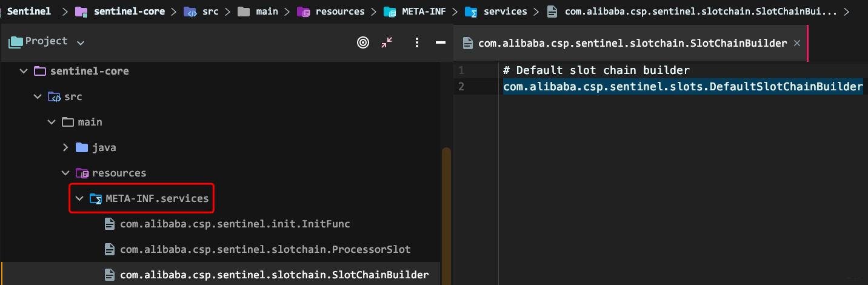Collapse the resources folder node
The height and width of the screenshot is (285, 868).
66,173
